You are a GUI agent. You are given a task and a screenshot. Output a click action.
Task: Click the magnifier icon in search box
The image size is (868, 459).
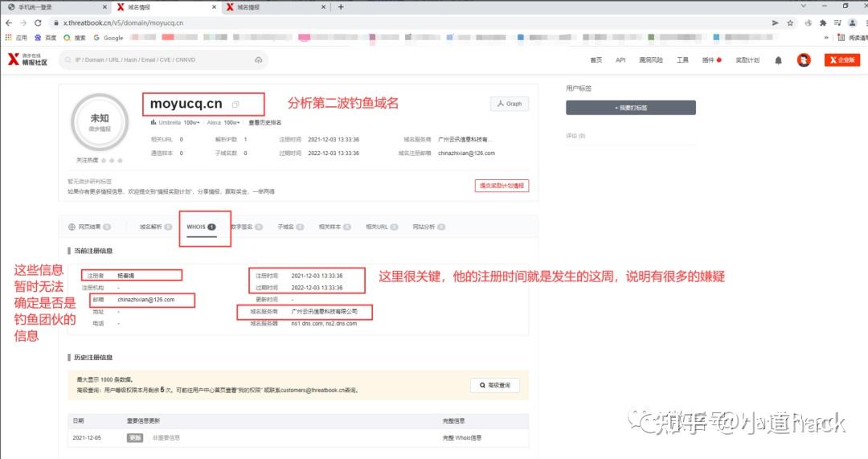68,59
